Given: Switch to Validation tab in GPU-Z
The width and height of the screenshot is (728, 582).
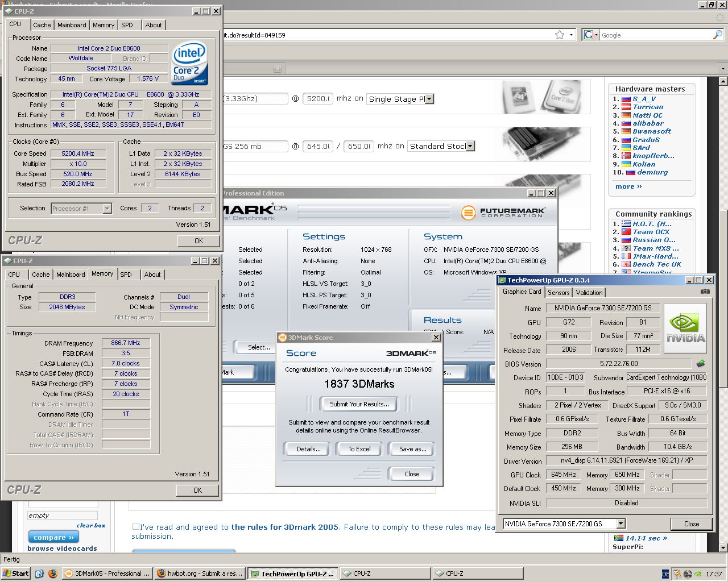Looking at the screenshot, I should coord(589,292).
